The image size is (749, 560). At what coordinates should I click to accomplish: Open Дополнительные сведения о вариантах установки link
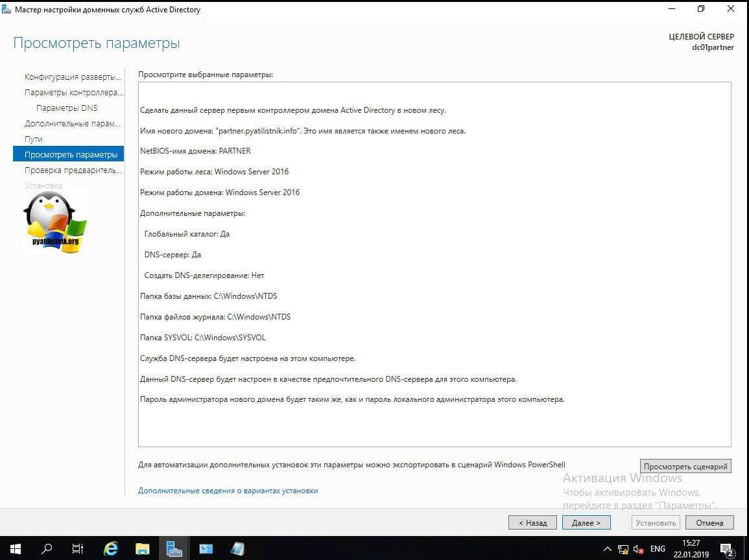[x=228, y=490]
